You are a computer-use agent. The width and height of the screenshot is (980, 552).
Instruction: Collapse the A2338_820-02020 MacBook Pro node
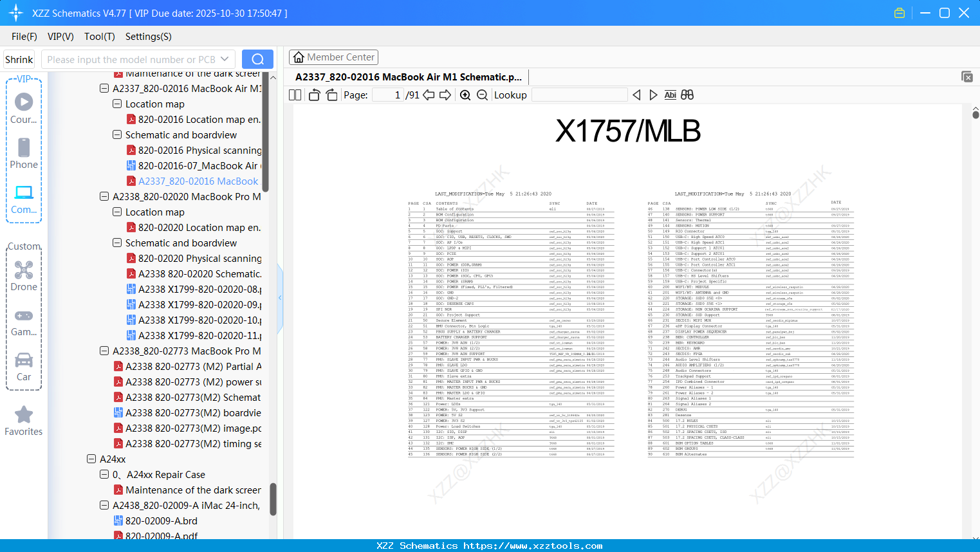tap(104, 197)
